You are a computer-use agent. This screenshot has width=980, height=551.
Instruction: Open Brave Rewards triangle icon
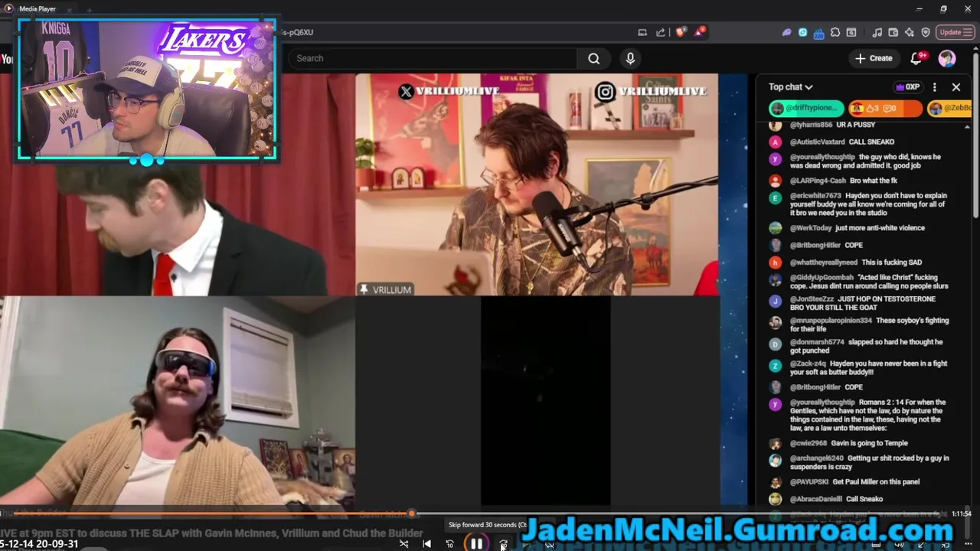click(x=700, y=32)
